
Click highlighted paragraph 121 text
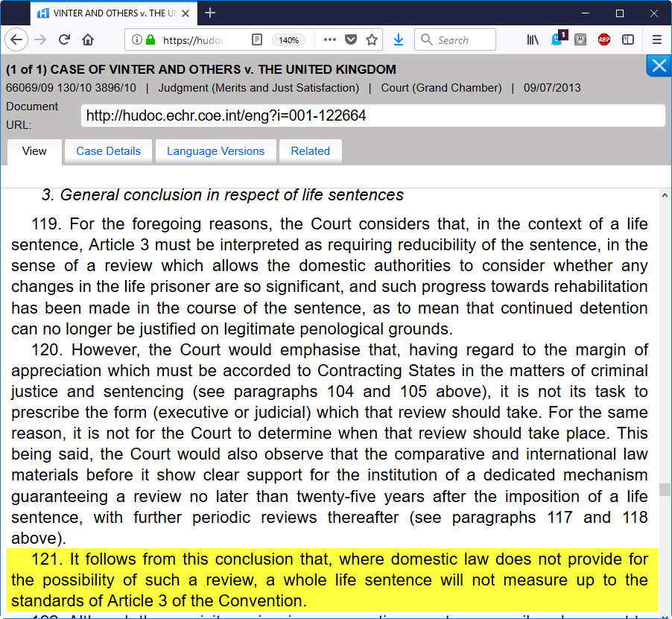coord(332,580)
